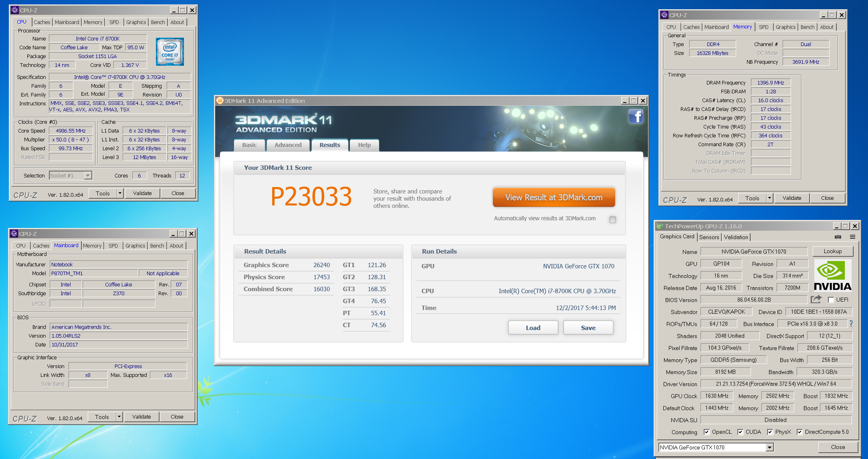Click the CPU-Z CPU window title icon

(15, 10)
